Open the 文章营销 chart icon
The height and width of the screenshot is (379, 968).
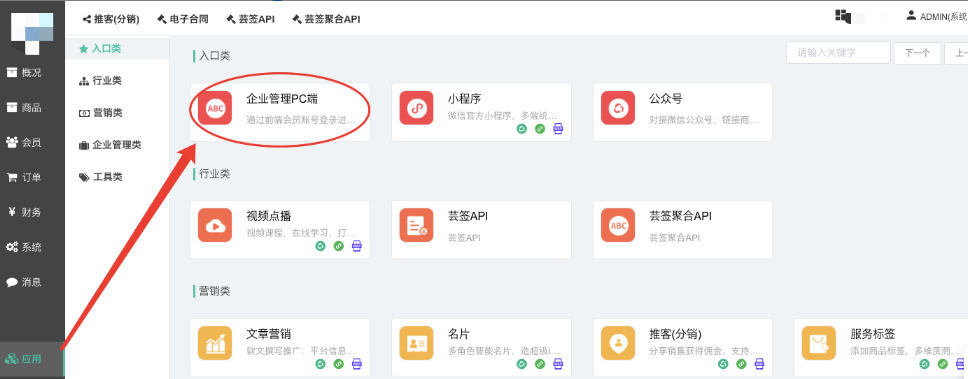[x=215, y=343]
